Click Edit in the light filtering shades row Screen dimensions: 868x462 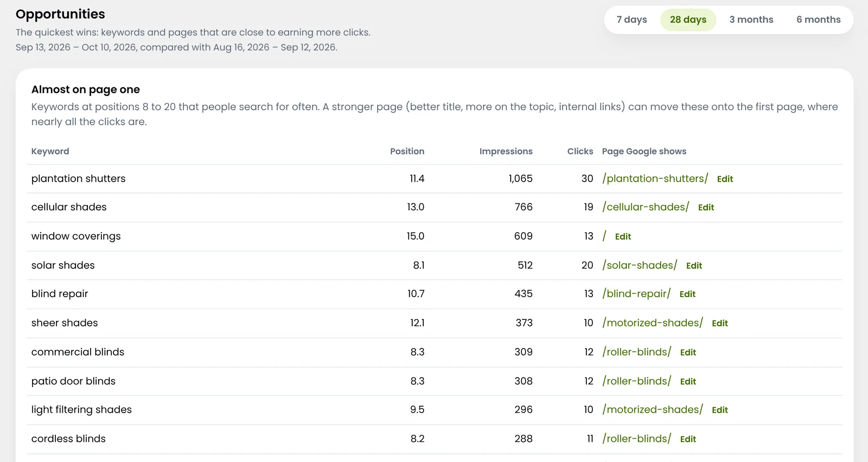tap(720, 410)
